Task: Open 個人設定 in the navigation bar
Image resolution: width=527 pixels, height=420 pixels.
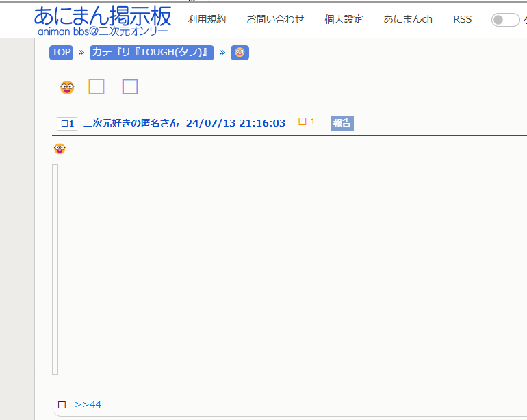Action: [344, 19]
